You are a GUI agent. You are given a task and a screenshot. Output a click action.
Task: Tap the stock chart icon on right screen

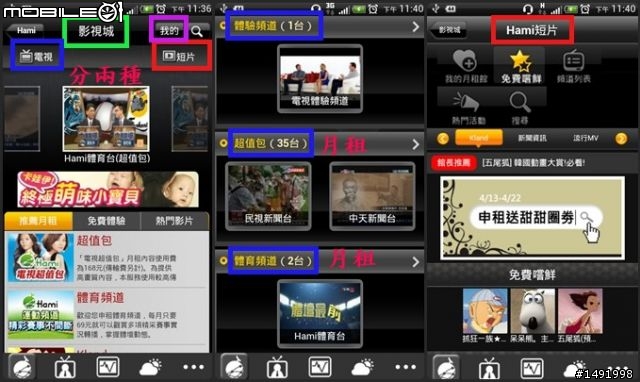[x=532, y=367]
